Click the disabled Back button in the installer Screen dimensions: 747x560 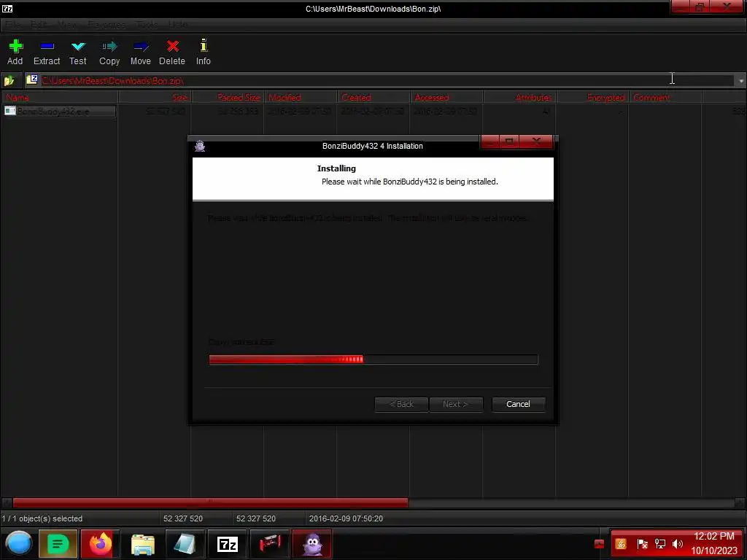pos(402,404)
